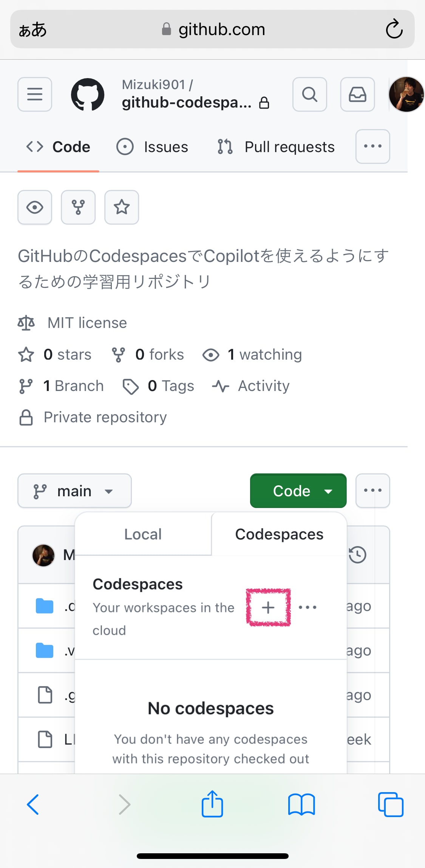View the 0 stars link
Viewport: 425px width, 868px height.
[x=55, y=355]
